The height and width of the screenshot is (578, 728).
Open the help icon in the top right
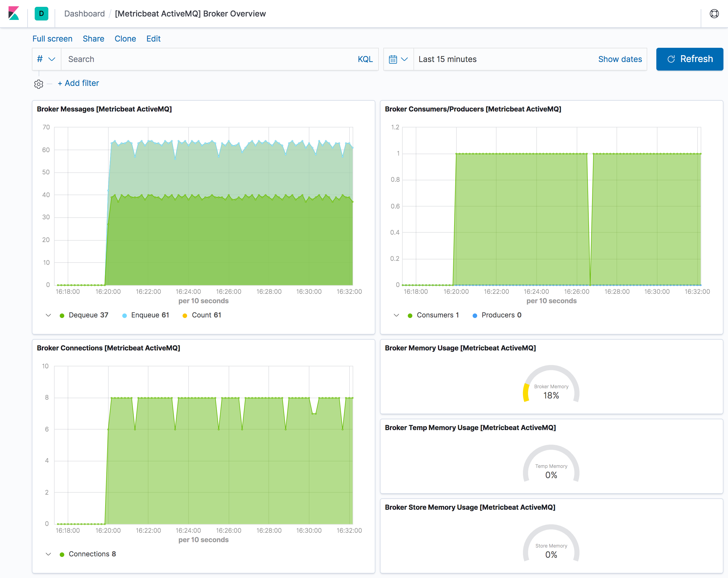(x=715, y=14)
